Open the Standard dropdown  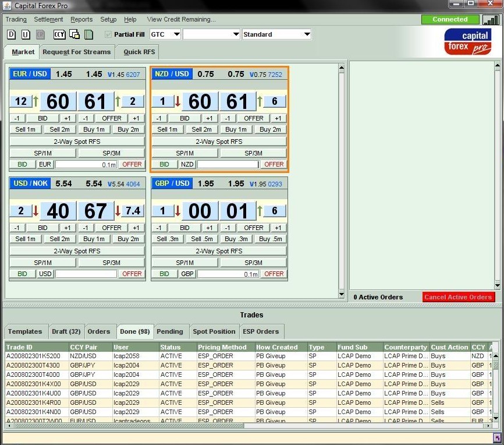pos(277,34)
